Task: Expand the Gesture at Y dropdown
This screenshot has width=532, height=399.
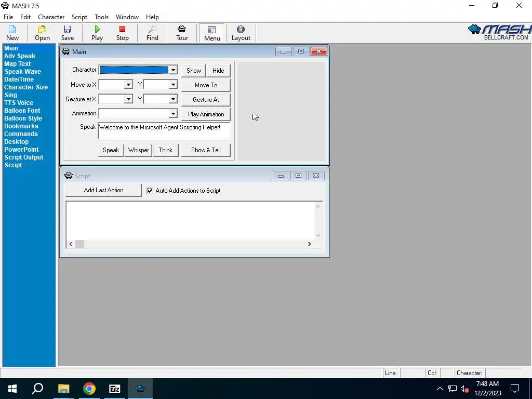Action: (x=173, y=99)
